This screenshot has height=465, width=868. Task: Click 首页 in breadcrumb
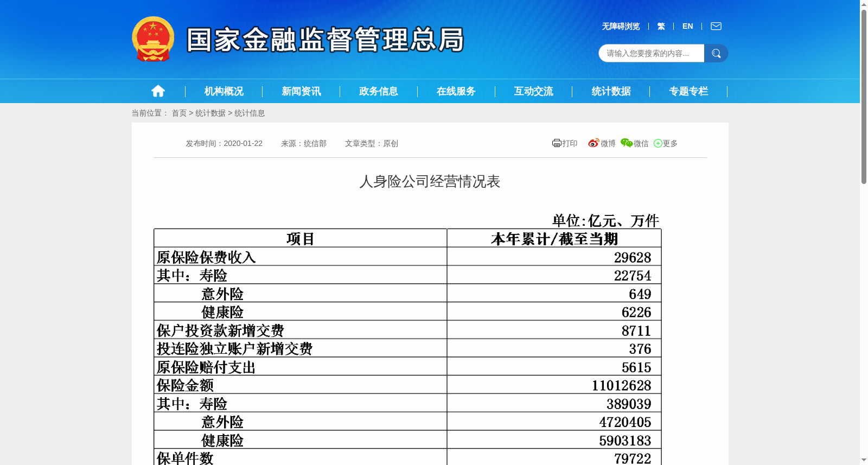point(179,113)
